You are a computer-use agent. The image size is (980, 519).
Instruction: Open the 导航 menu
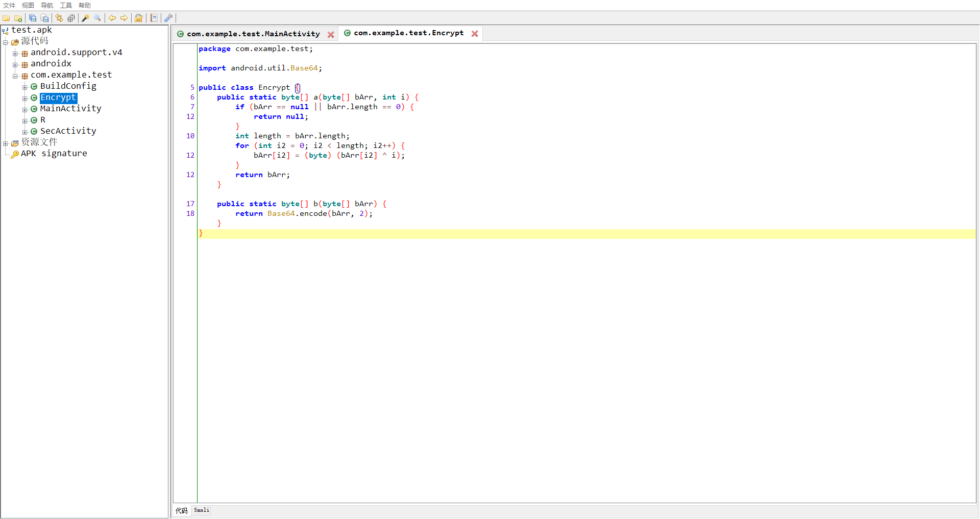pyautogui.click(x=47, y=5)
